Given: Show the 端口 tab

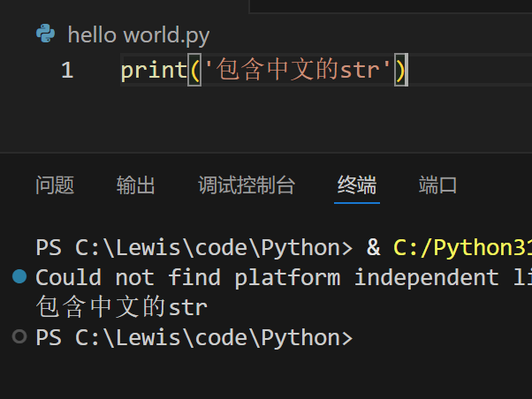Looking at the screenshot, I should pos(438,185).
